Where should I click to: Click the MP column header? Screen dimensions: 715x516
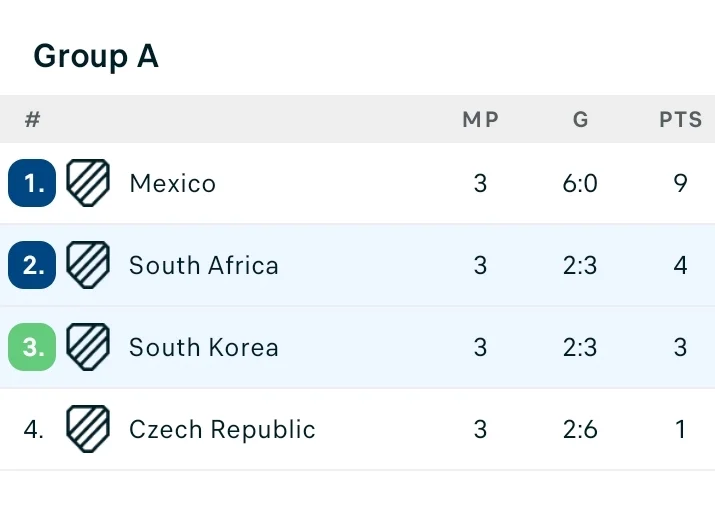480,119
